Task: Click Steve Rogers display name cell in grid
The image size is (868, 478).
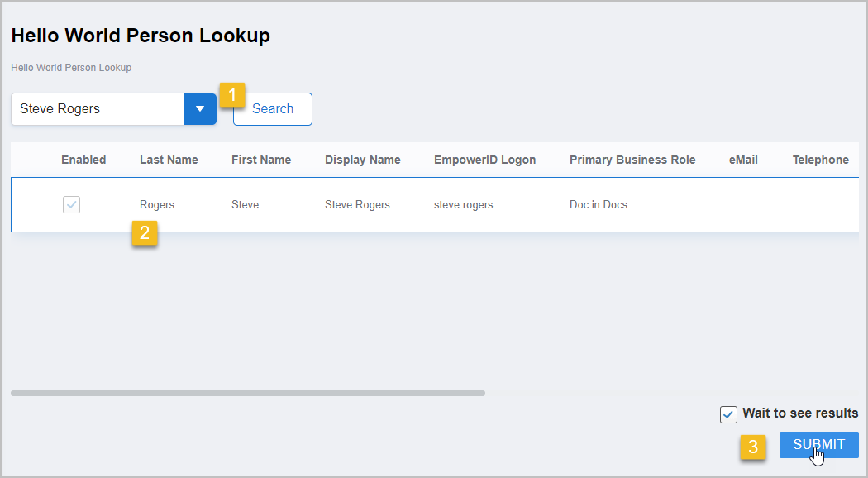Action: pyautogui.click(x=357, y=205)
